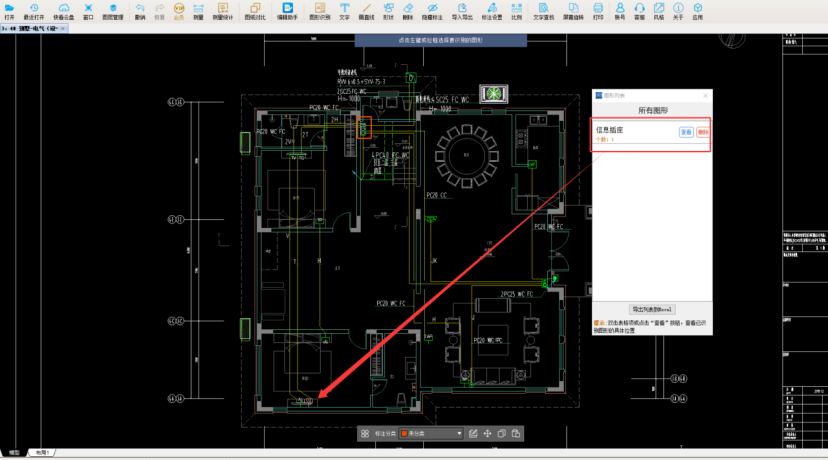
Task: Close the 图形列表 panel
Action: coord(706,94)
